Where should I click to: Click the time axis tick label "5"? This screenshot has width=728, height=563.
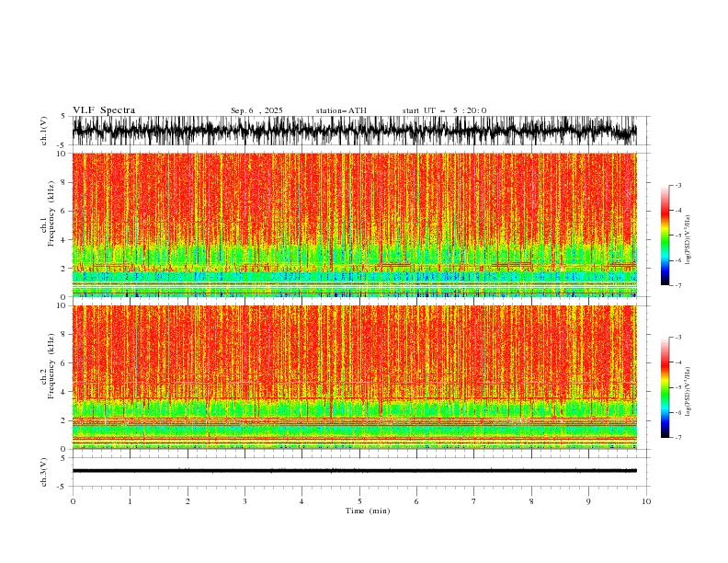(x=359, y=501)
